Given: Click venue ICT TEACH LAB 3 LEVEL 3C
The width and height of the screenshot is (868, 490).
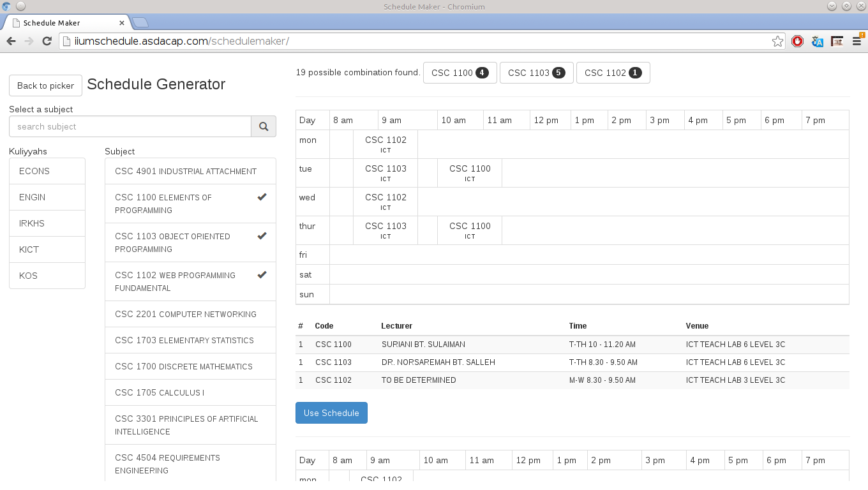Looking at the screenshot, I should 735,380.
